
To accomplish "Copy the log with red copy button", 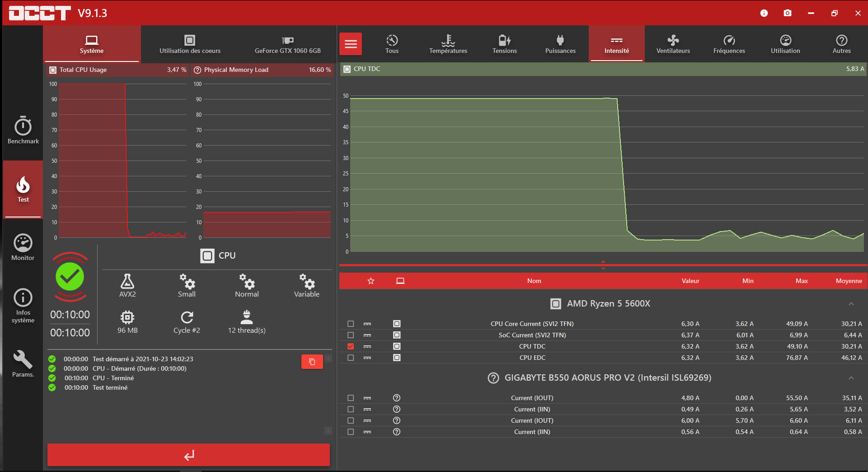I will [312, 362].
